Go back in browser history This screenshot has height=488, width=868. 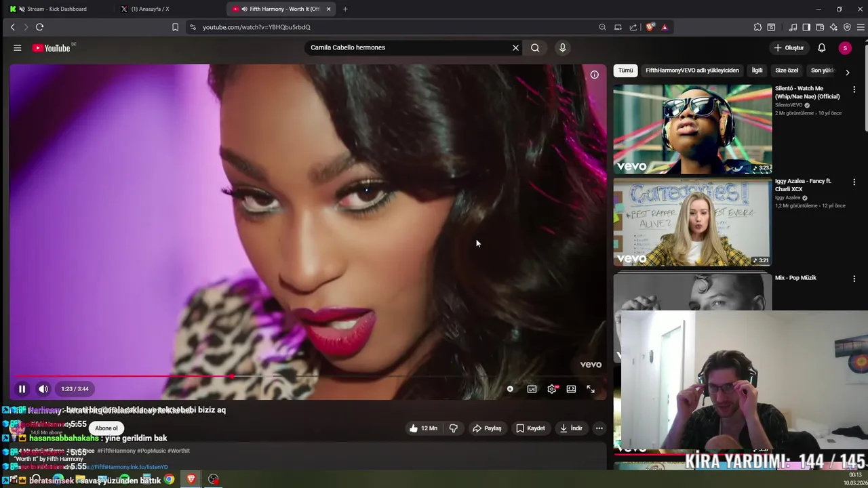[x=12, y=27]
